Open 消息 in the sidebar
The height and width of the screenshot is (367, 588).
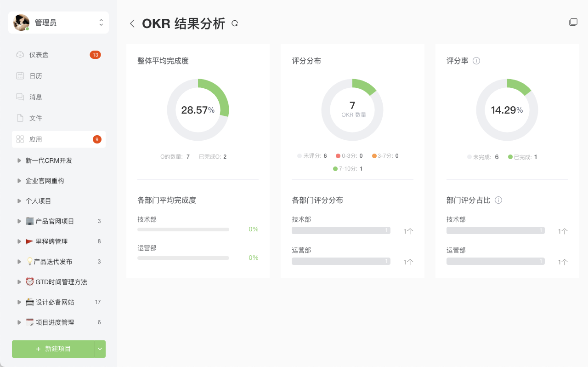point(59,97)
